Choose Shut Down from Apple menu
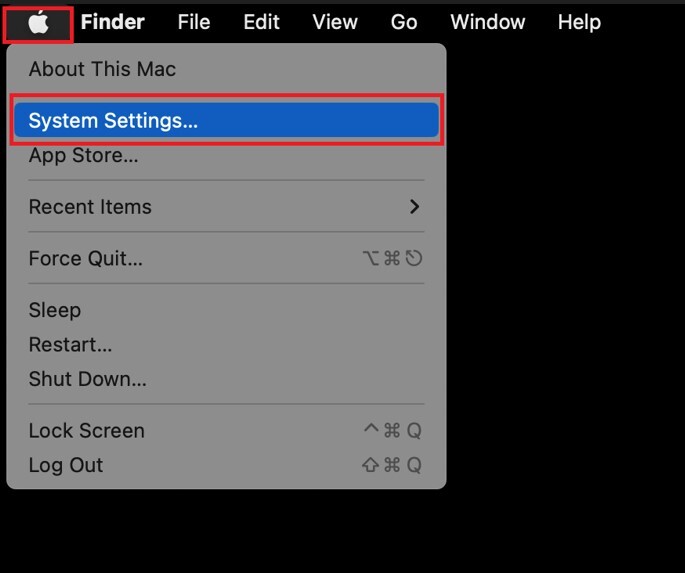The height and width of the screenshot is (573, 685). tap(87, 379)
